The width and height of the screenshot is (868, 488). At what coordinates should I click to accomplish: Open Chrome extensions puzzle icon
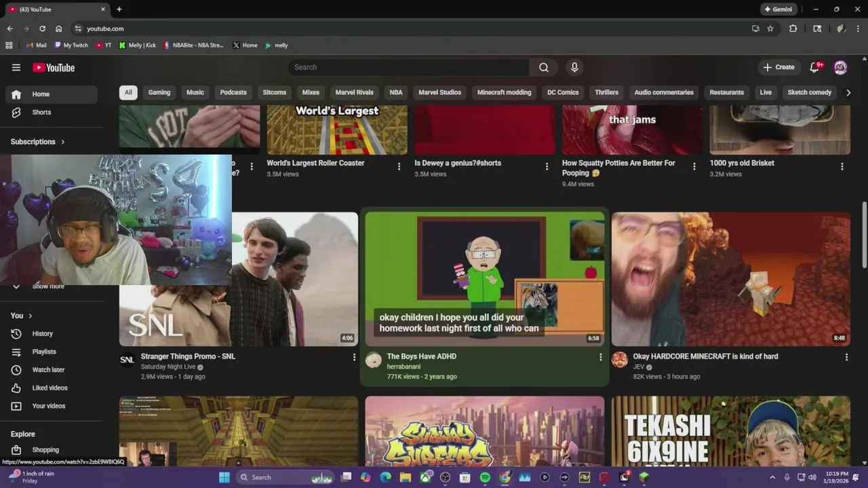pyautogui.click(x=793, y=28)
